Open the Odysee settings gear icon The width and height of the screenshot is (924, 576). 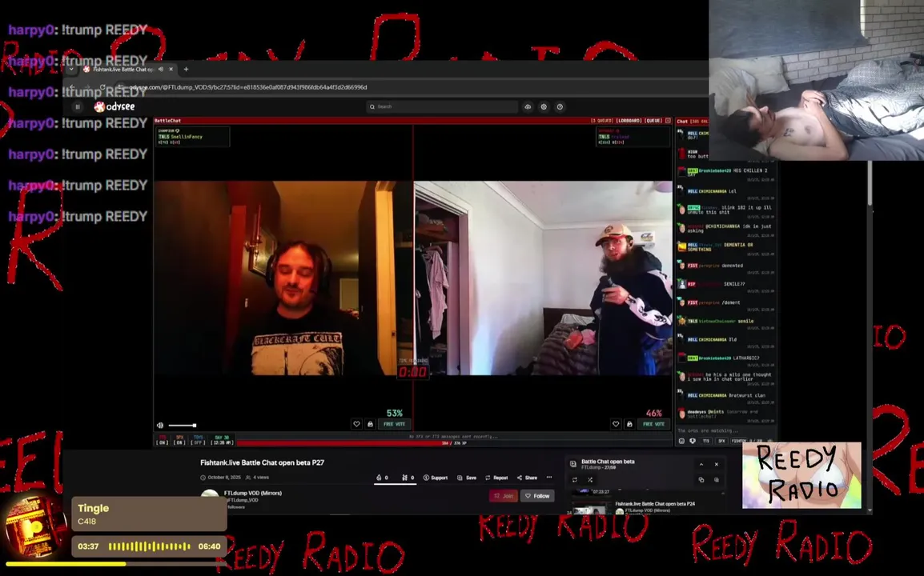pos(544,106)
